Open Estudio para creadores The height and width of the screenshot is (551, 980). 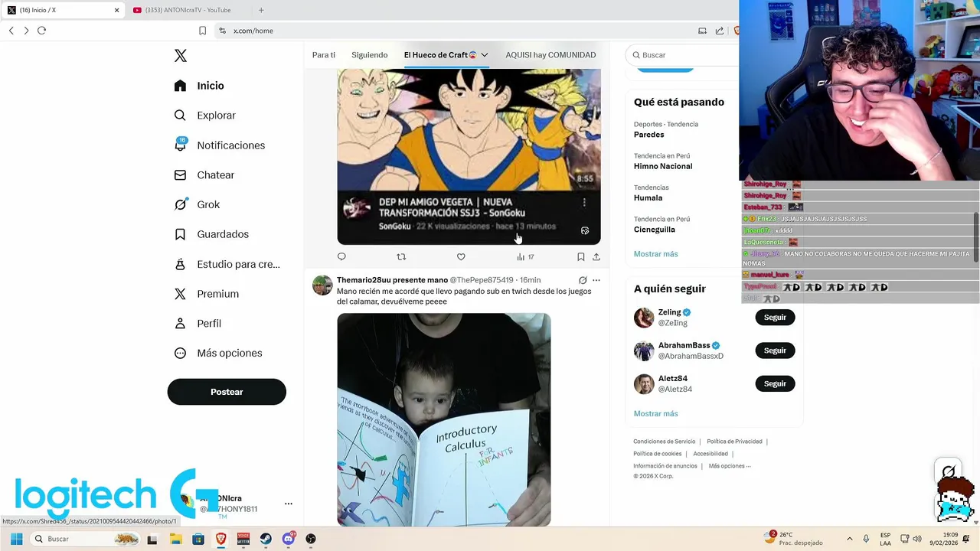(227, 264)
